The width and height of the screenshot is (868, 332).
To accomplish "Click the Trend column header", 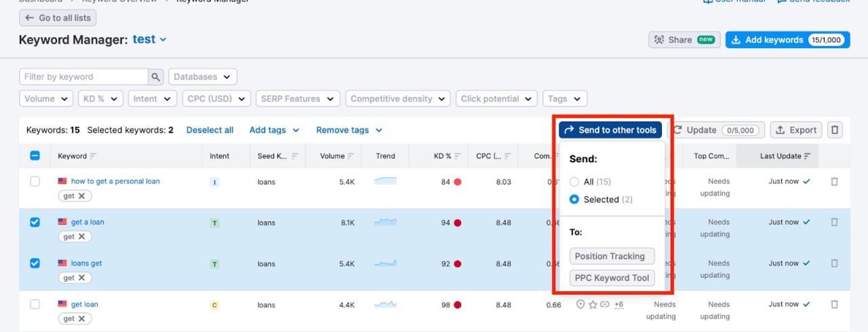I will coord(385,156).
